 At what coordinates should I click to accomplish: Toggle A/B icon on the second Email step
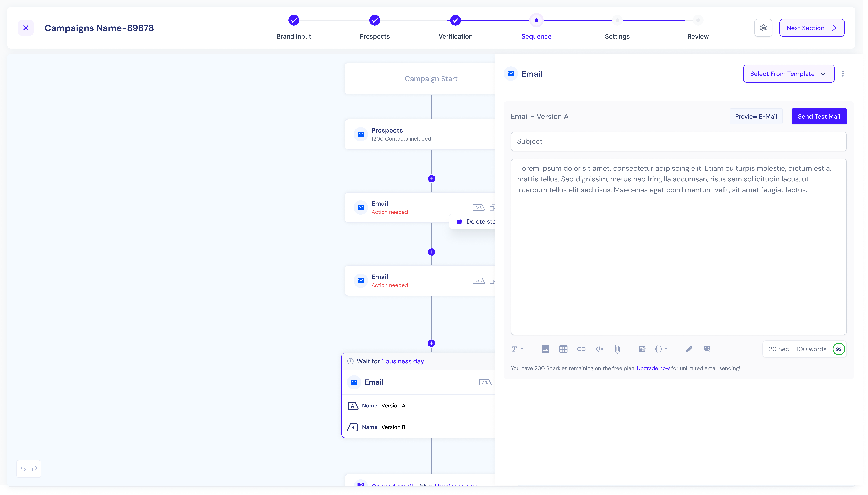478,281
